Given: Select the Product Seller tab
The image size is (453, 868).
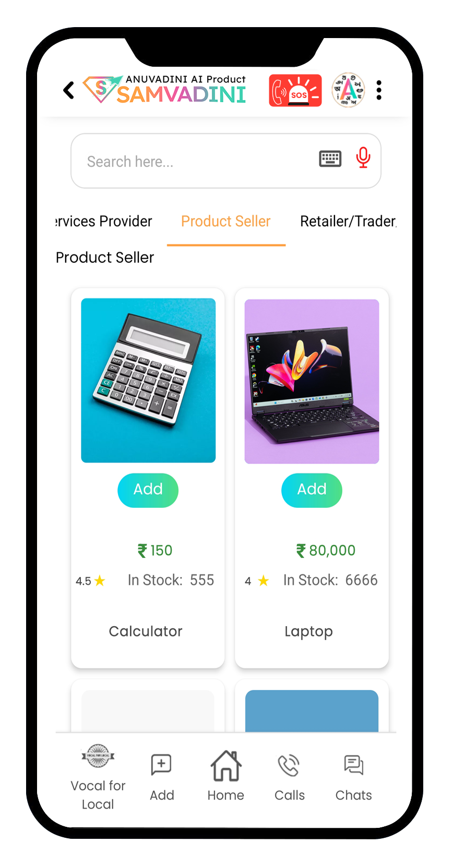Looking at the screenshot, I should (x=226, y=221).
